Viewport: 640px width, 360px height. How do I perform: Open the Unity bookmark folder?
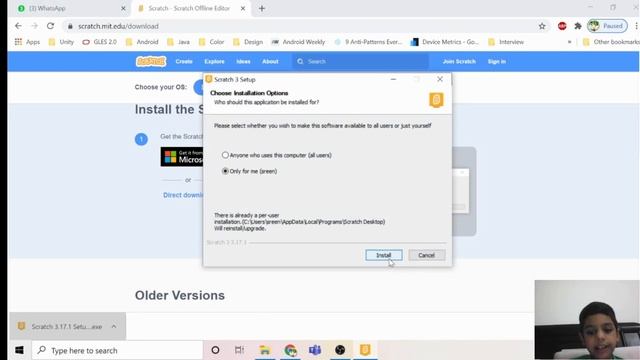pos(61,42)
